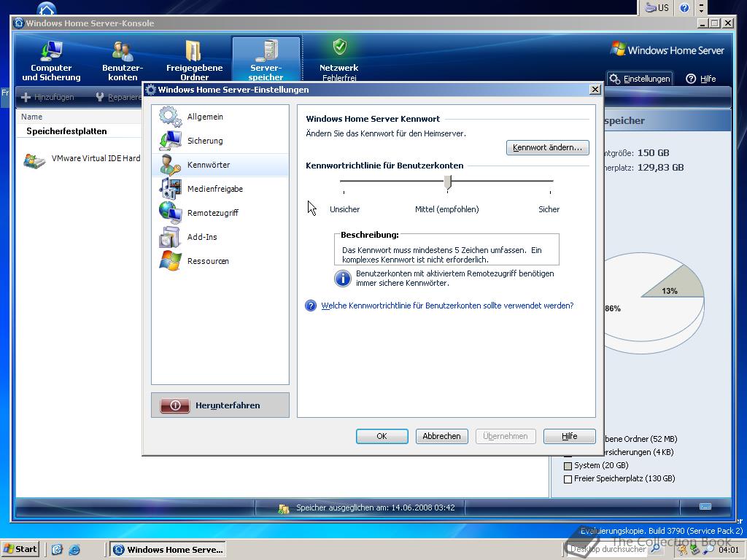747x560 pixels.
Task: Open Benutzerkonten in the console toolbar
Action: (123, 61)
